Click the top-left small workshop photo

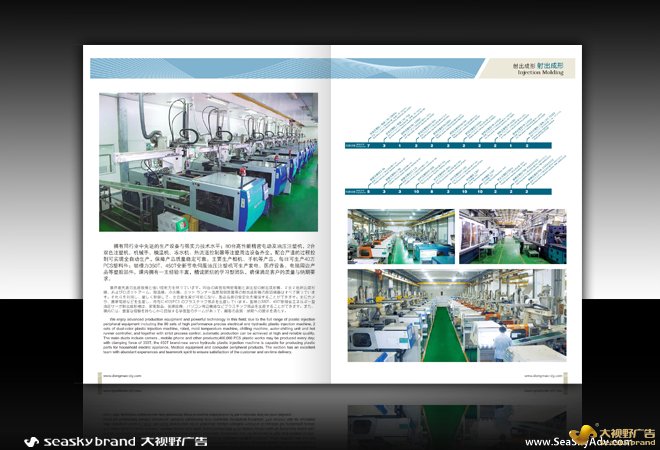[399, 236]
